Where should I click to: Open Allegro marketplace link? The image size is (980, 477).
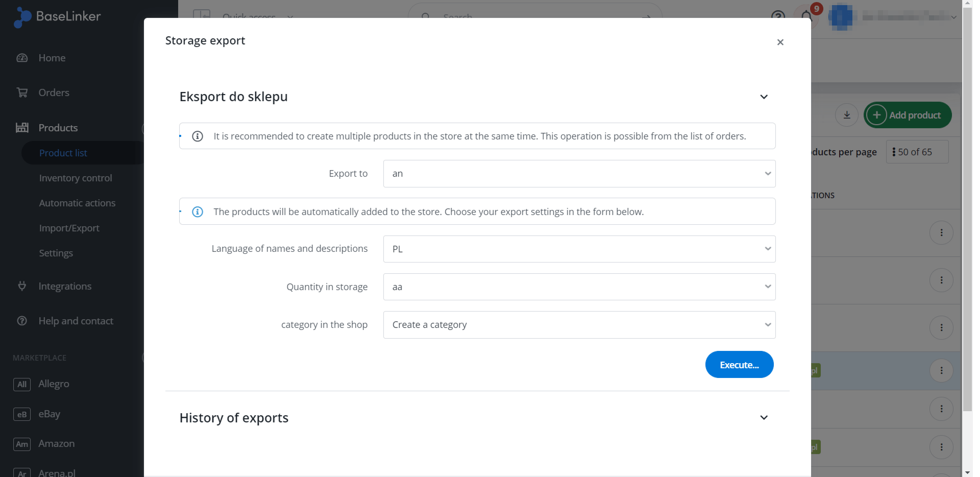pos(54,384)
